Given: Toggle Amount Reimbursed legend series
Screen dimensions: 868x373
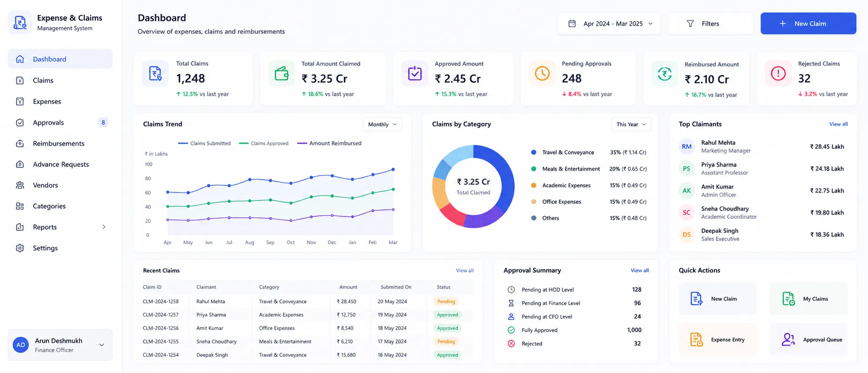Looking at the screenshot, I should 329,143.
